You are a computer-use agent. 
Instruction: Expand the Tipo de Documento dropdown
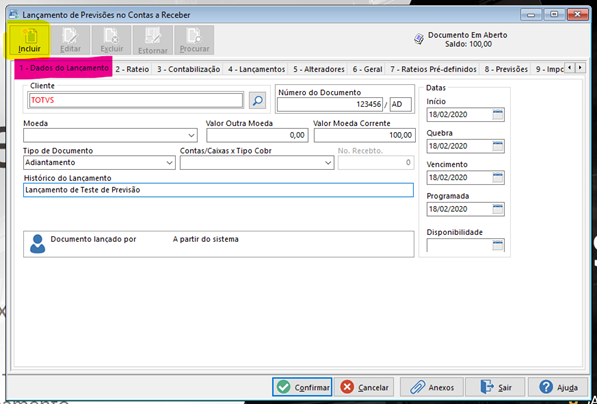coord(169,163)
